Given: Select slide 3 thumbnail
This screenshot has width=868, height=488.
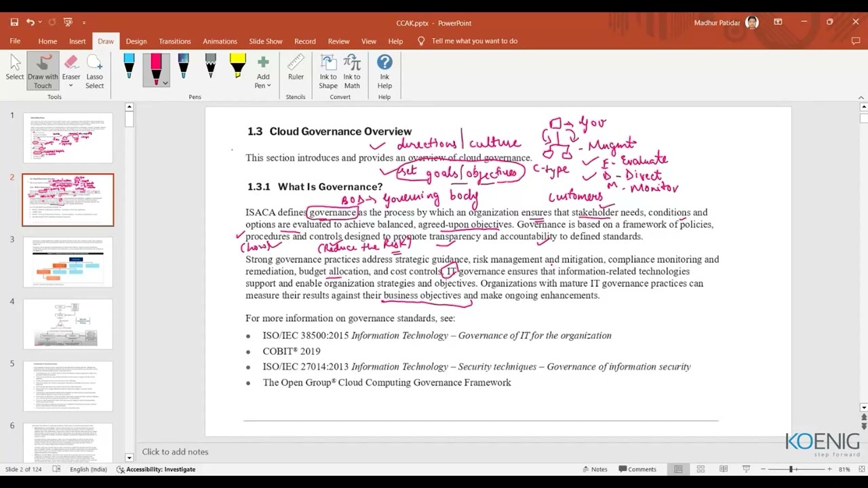Looking at the screenshot, I should point(68,262).
